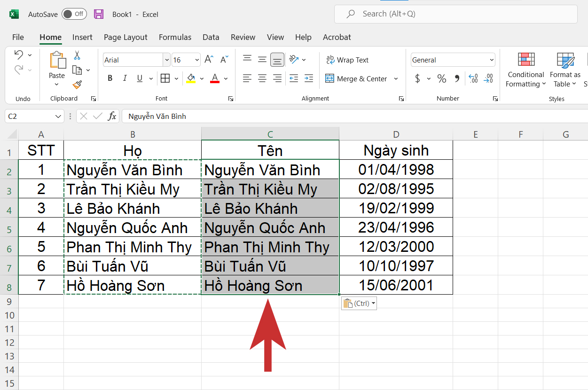Click the Orientation text angle icon
The width and height of the screenshot is (588, 390).
[294, 60]
